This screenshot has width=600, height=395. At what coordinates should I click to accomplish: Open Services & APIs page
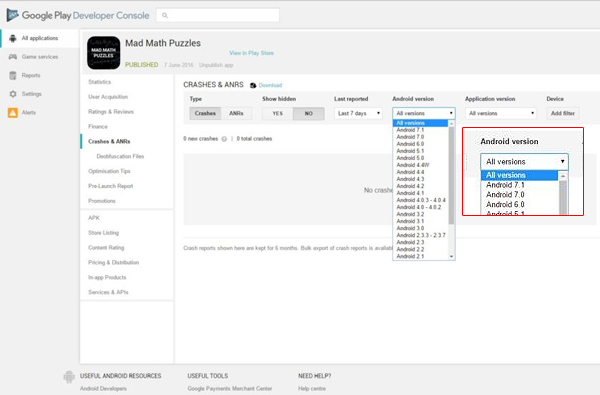[x=108, y=292]
